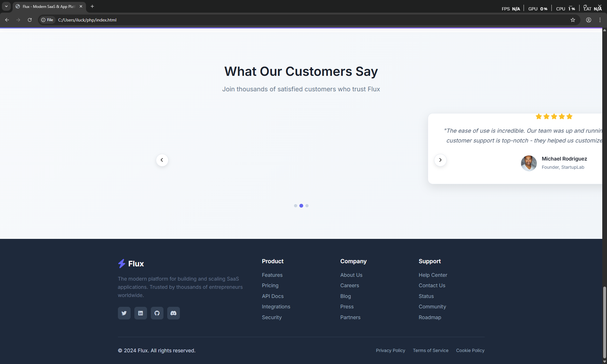Click Michael Rodriguez's avatar photo
The image size is (607, 364).
click(529, 163)
